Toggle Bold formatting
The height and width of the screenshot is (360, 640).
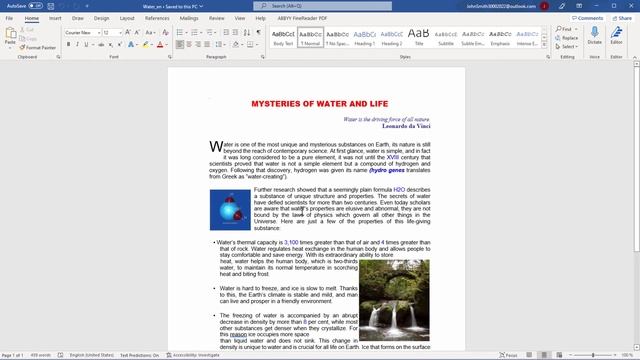(68, 44)
